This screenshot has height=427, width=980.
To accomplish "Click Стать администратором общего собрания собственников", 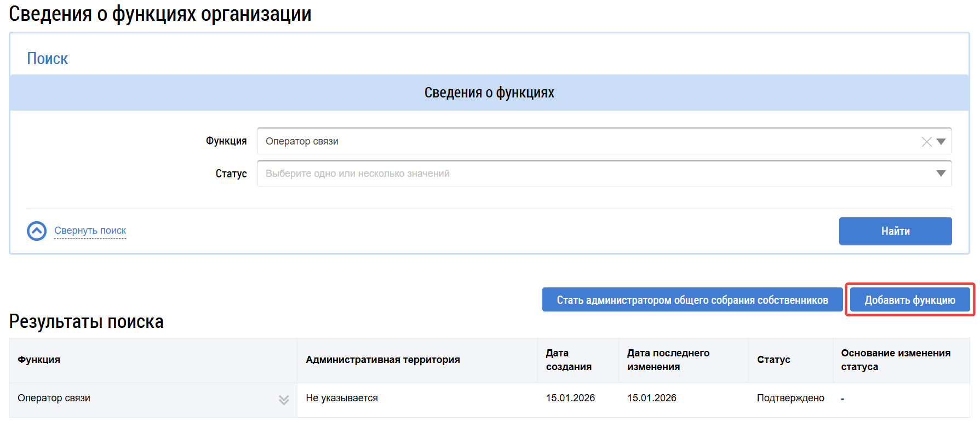I will tap(692, 300).
